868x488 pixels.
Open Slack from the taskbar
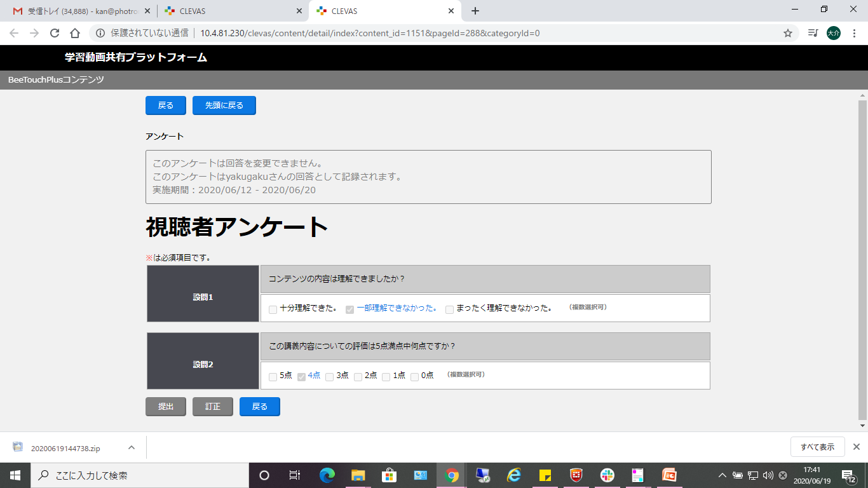coord(607,475)
